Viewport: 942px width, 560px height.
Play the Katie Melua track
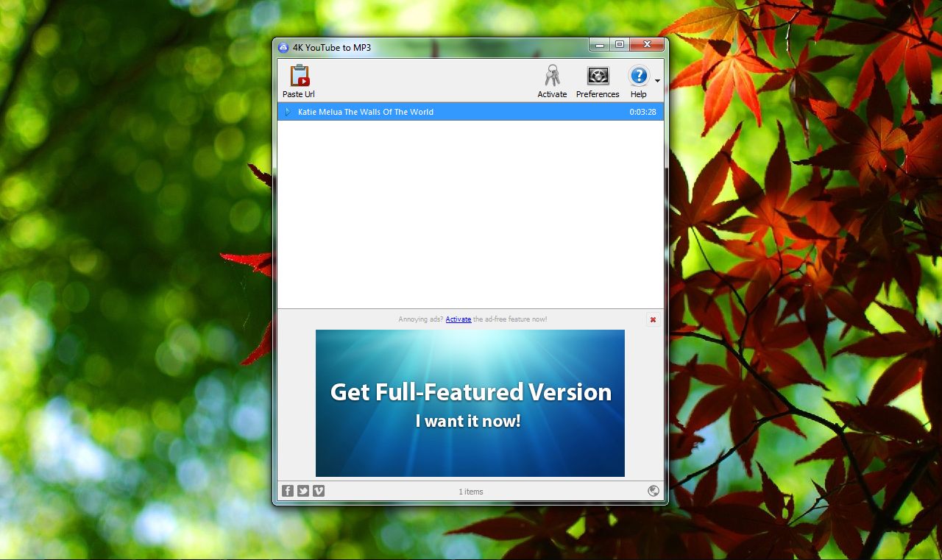click(x=287, y=112)
